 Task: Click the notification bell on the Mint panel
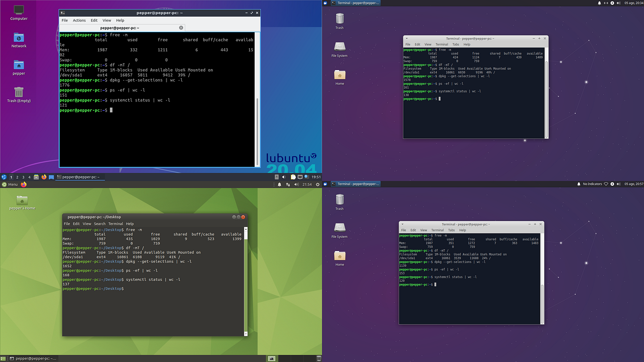pos(279,184)
